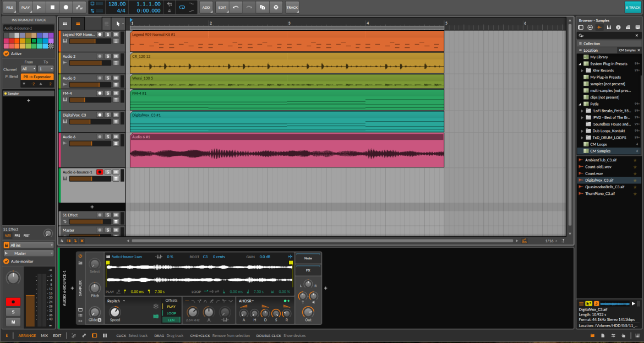The width and height of the screenshot is (644, 343).
Task: Click the Redo arrow icon
Action: [249, 7]
